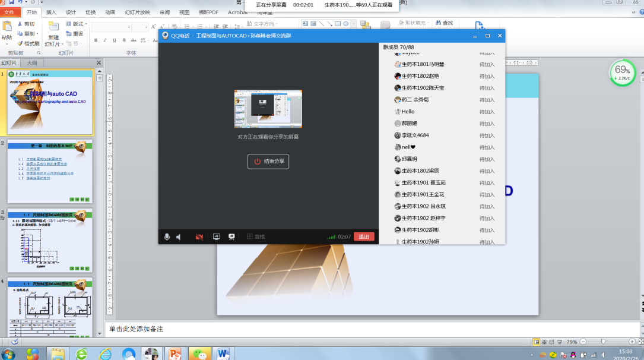Screen dimensions: 644x360
Task: Click the increase font size icon
Action: click(153, 27)
